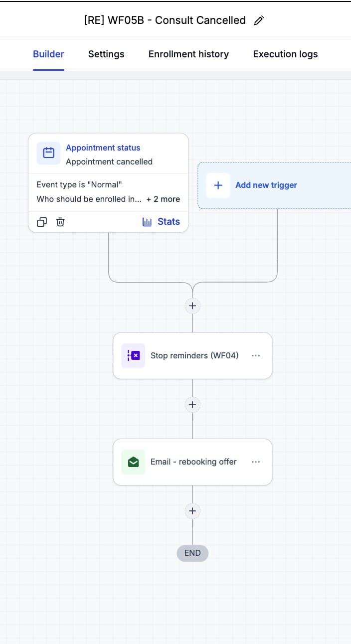This screenshot has height=644, width=351.
Task: Switch to the Settings tab
Action: pos(106,54)
